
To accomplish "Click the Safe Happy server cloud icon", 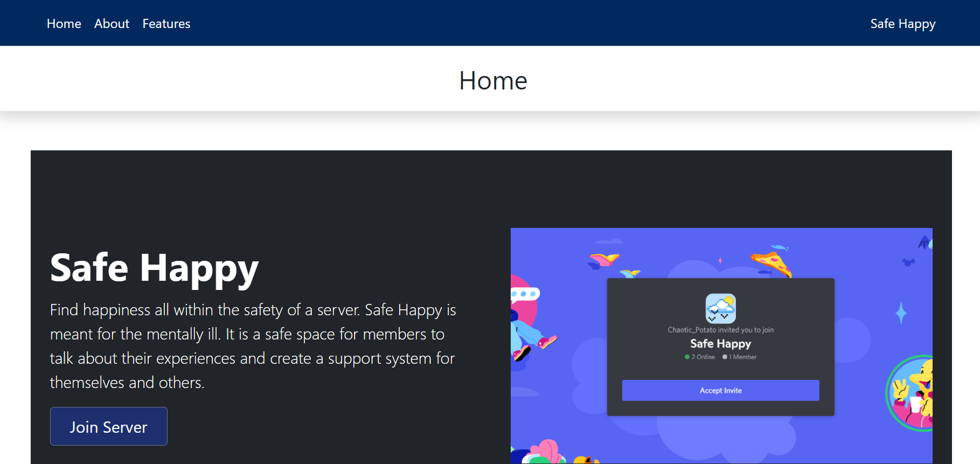I will tap(720, 308).
